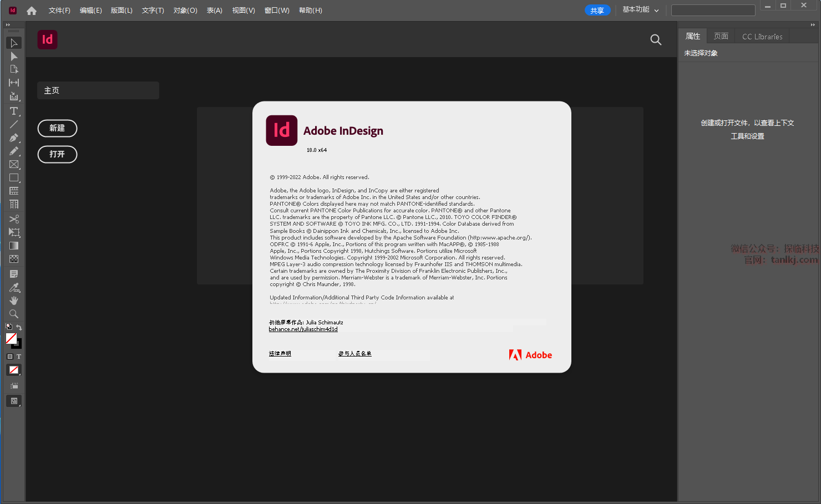Pick the Scissors tool
This screenshot has height=504, width=821.
coord(14,219)
